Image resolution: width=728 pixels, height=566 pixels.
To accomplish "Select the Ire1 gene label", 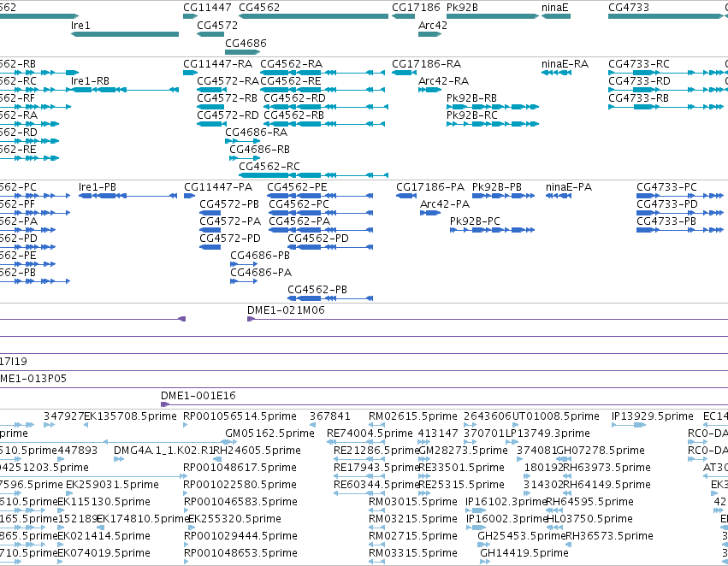I will [x=80, y=25].
